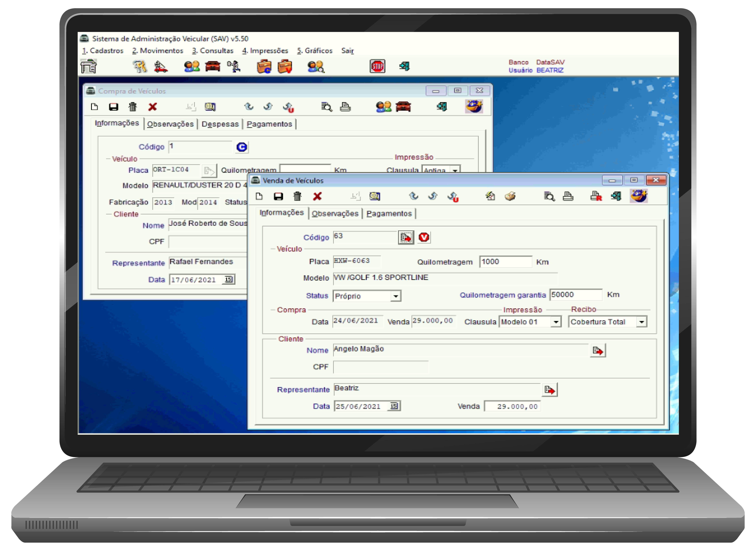Screen dimensions: 756x551
Task: Click the red V button beside Código 63
Action: (424, 237)
